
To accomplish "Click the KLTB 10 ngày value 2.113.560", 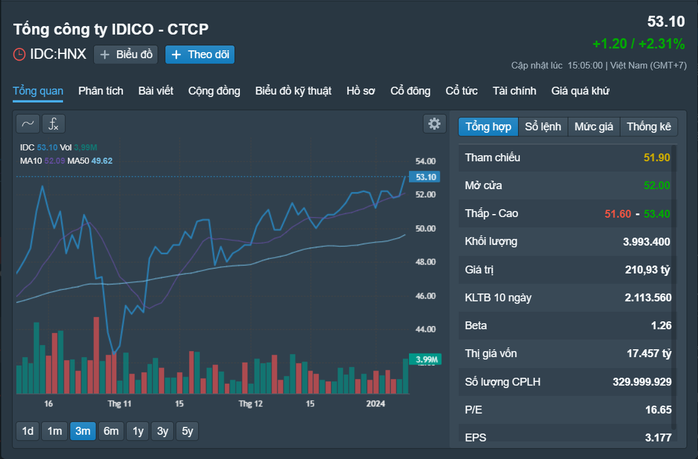I will tap(648, 297).
